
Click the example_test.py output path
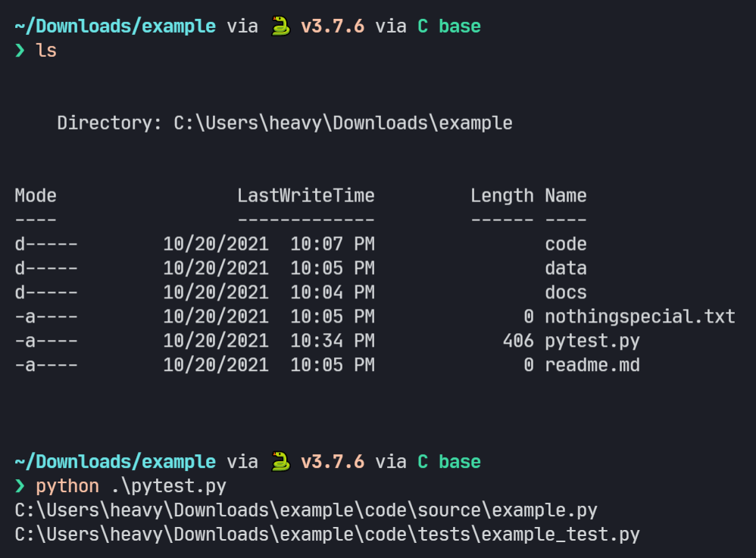pos(327,535)
